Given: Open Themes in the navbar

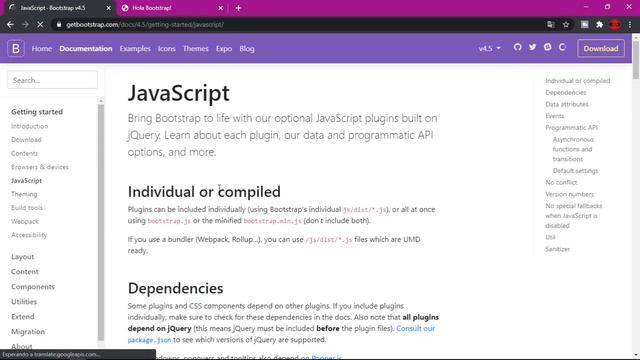Looking at the screenshot, I should [x=196, y=49].
